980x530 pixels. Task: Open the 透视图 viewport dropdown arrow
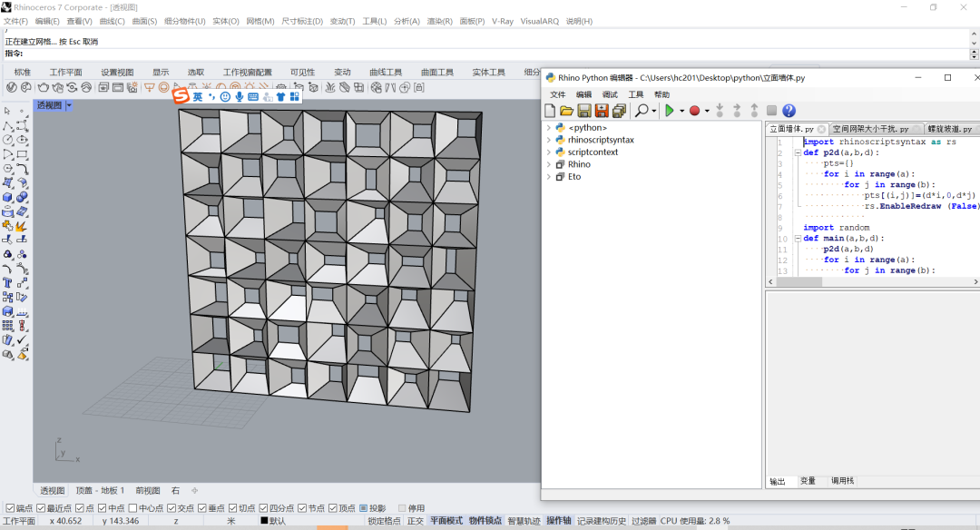click(69, 106)
